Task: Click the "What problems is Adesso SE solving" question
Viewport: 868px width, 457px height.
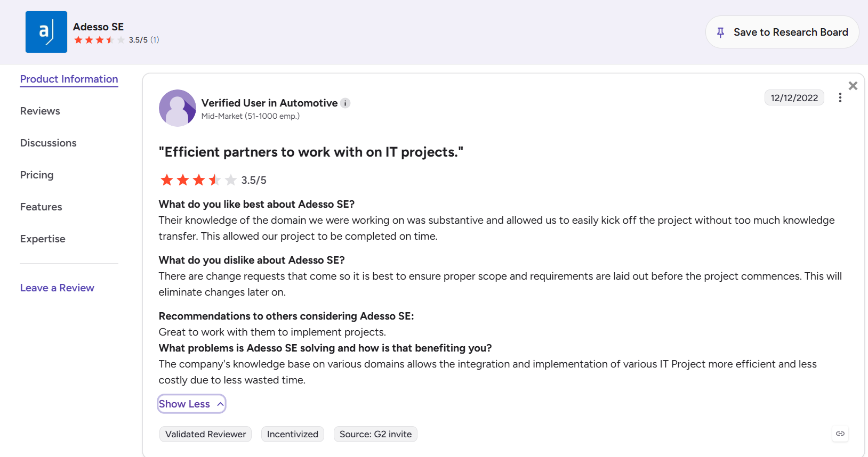Action: coord(325,348)
